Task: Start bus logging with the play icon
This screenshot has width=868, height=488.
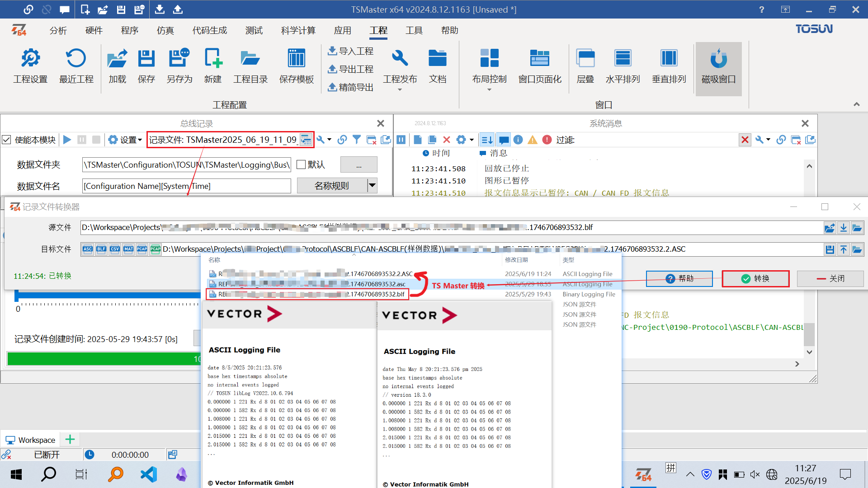Action: (x=67, y=140)
